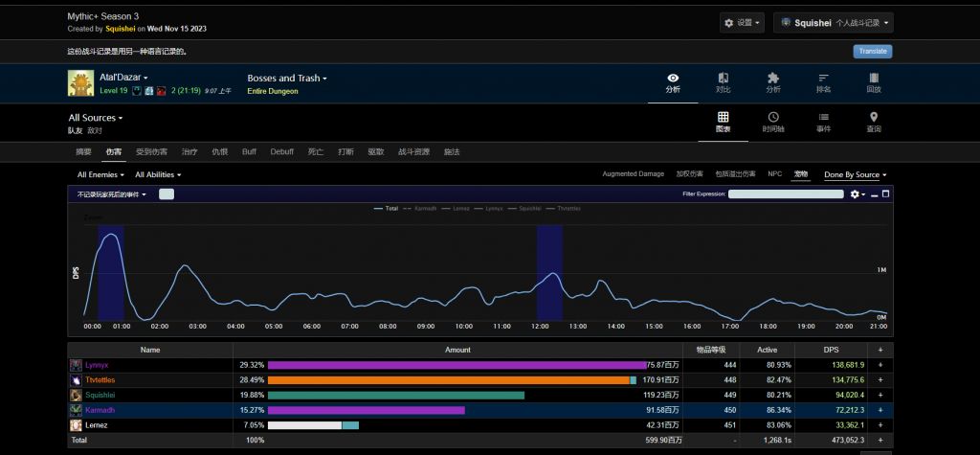This screenshot has height=455, width=980.
Task: Switch to the 治疗 healing tab
Action: pyautogui.click(x=189, y=151)
